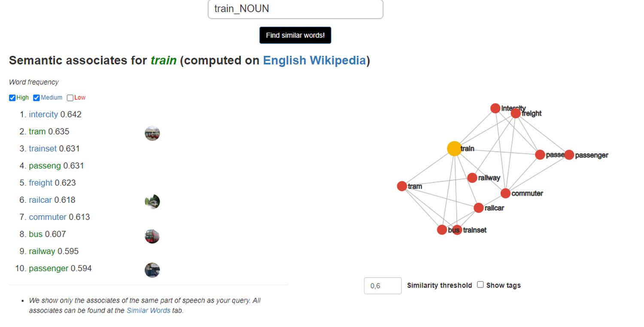Click the passenger thumbnail image
Viewport: 644px width, 327px height.
(x=152, y=270)
